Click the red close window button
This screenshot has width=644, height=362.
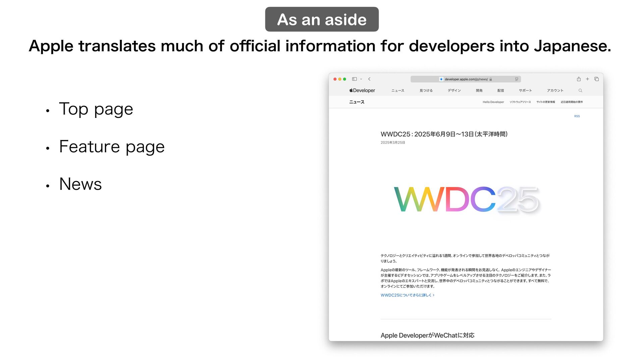[335, 79]
